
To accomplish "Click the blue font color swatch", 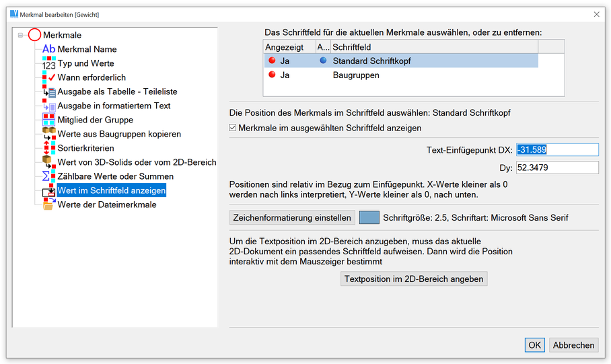I will (x=369, y=217).
